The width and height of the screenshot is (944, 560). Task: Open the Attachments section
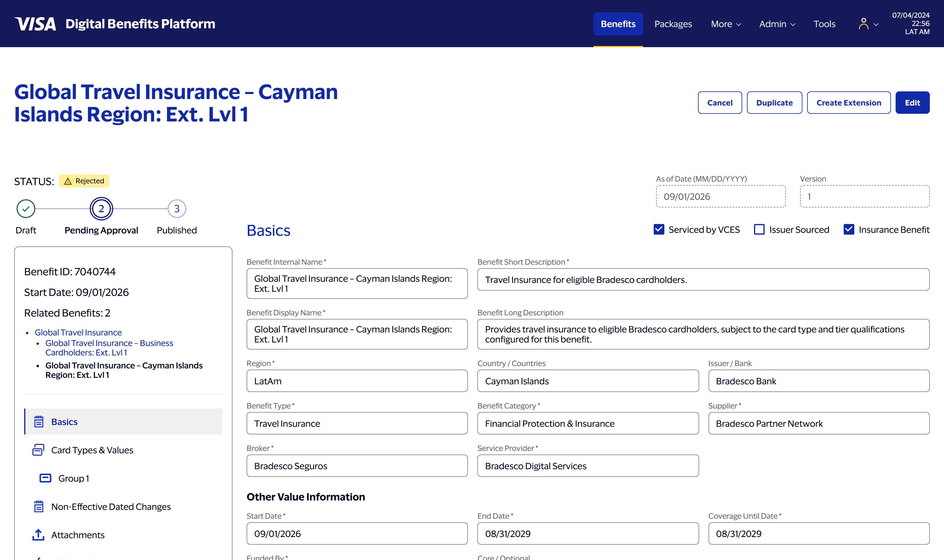pyautogui.click(x=124, y=535)
